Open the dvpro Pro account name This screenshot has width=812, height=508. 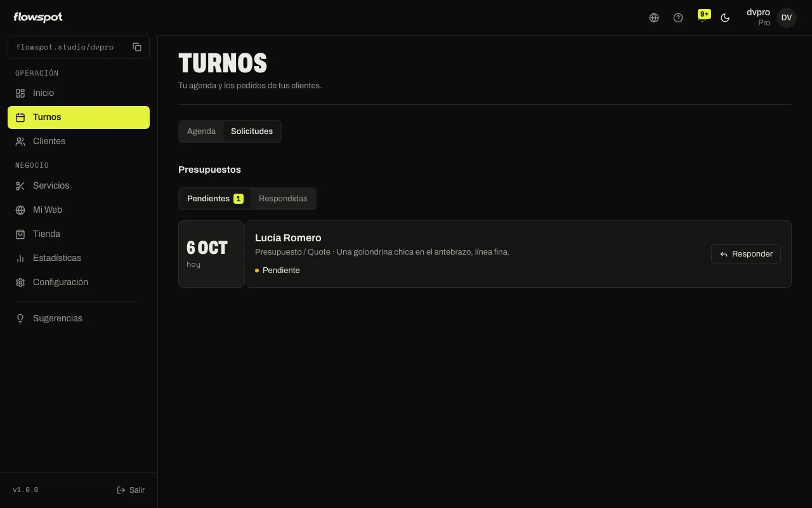pyautogui.click(x=758, y=17)
